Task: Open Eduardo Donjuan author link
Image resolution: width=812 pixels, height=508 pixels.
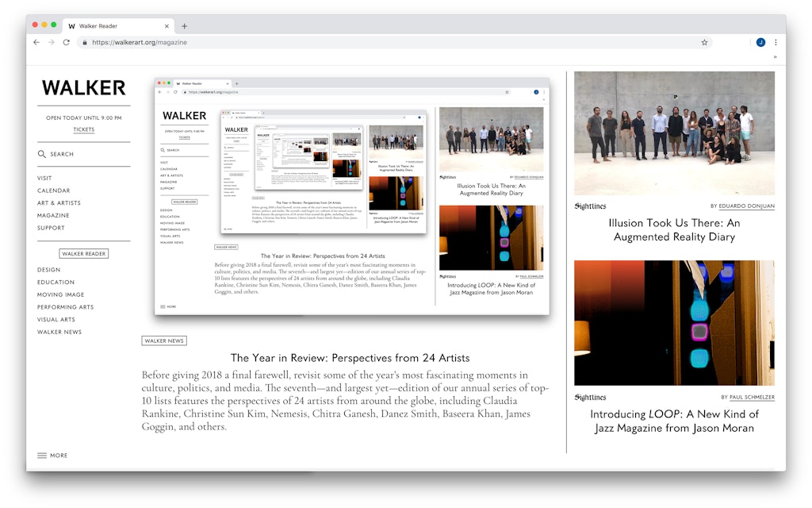Action: coord(747,206)
